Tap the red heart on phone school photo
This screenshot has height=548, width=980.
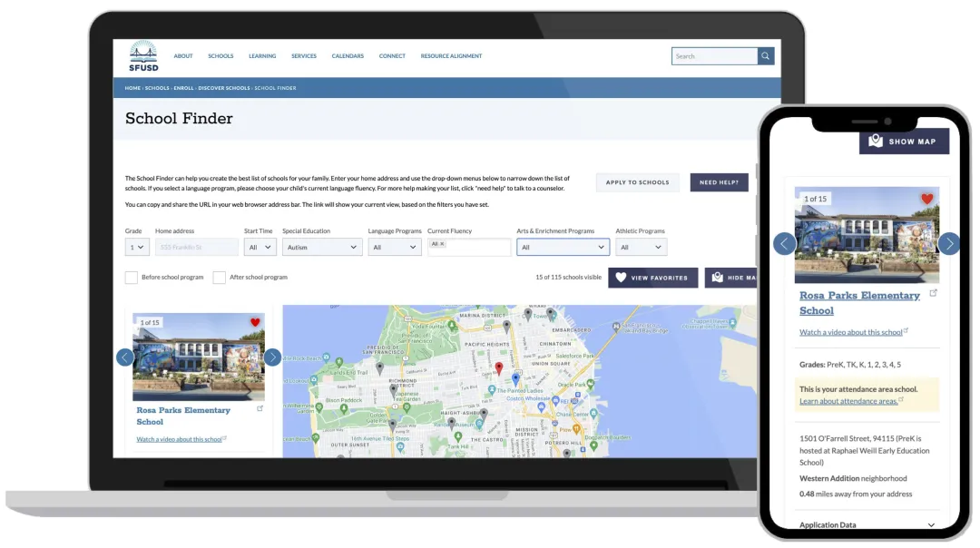[926, 199]
